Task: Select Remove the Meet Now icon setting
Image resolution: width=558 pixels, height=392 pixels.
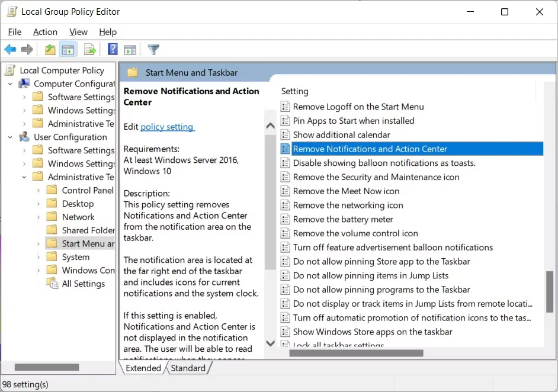Action: click(x=346, y=191)
